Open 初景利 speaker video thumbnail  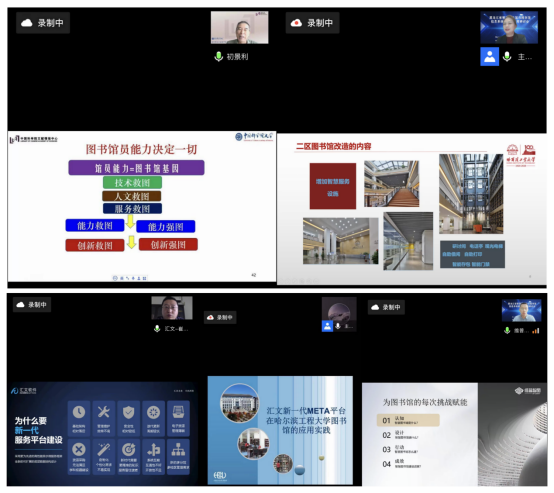[240, 28]
